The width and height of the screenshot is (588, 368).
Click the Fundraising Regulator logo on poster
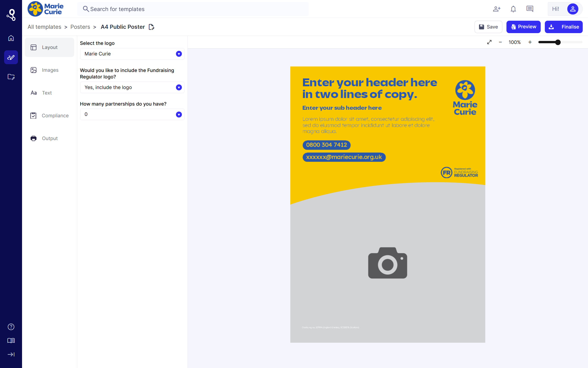(x=459, y=172)
